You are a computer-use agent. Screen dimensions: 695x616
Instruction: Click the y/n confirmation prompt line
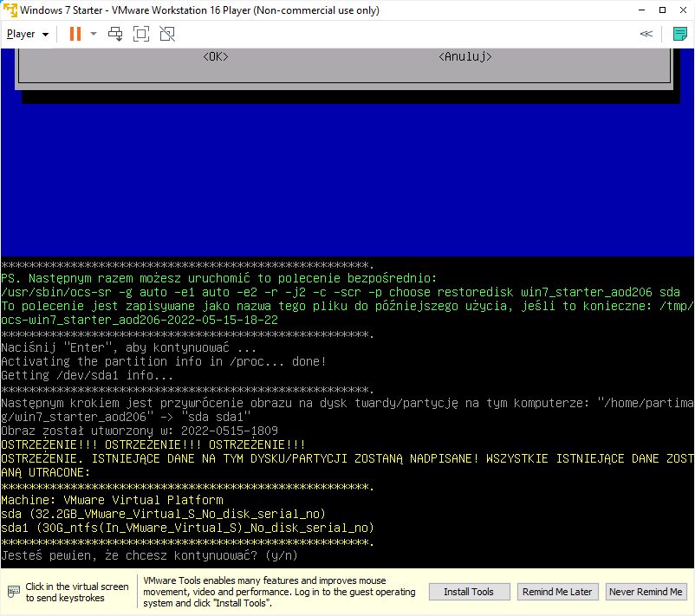tap(149, 555)
